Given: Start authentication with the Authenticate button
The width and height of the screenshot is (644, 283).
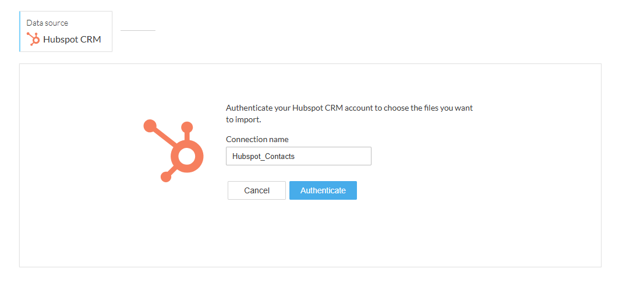Looking at the screenshot, I should pyautogui.click(x=323, y=190).
